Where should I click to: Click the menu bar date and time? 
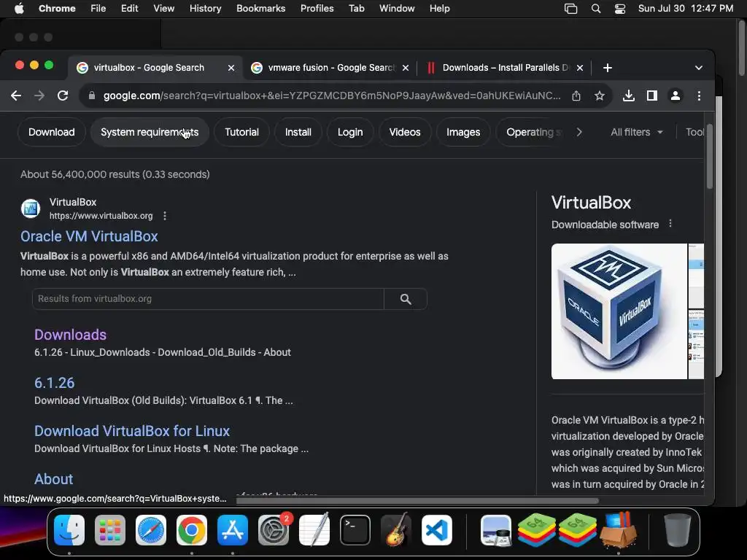[686, 9]
